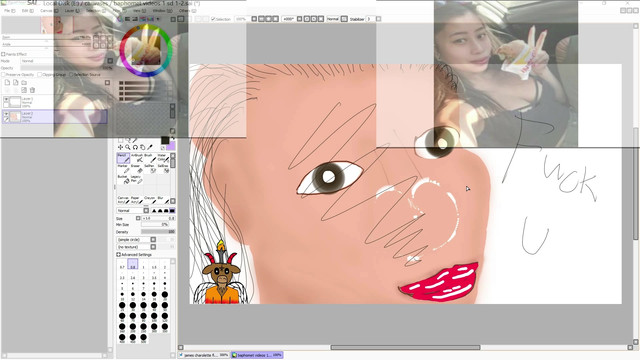Select the Eyedropper color picker tool
Viewport: 640px width, 360px height.
150,147
